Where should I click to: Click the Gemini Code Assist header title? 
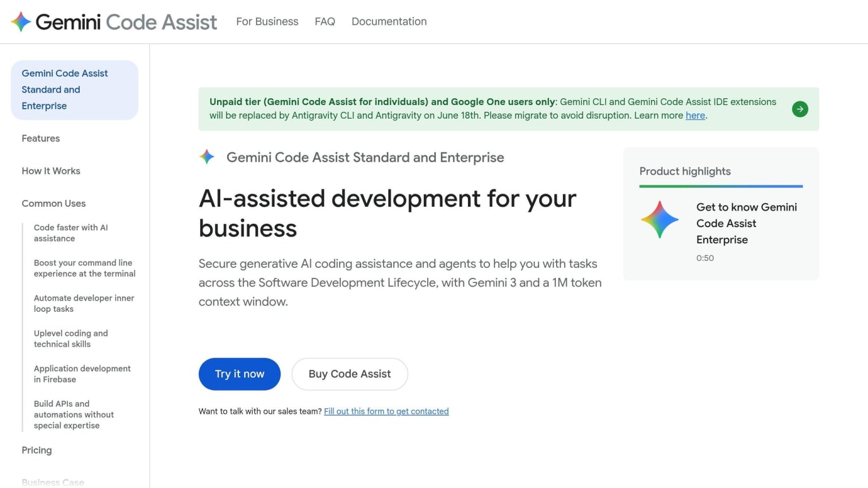[x=126, y=21]
